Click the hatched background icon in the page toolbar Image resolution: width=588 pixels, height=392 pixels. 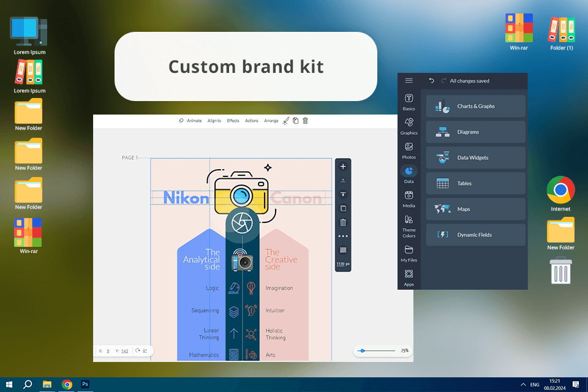pyautogui.click(x=343, y=250)
